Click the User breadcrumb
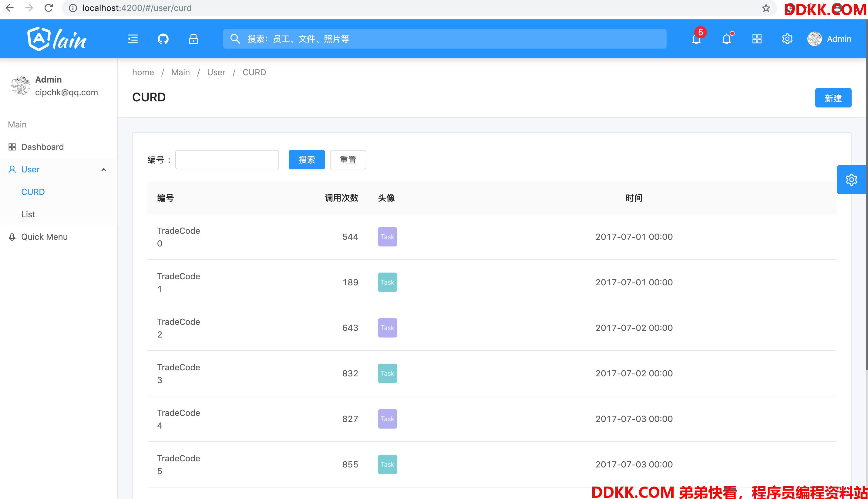This screenshot has width=868, height=499. tap(216, 72)
